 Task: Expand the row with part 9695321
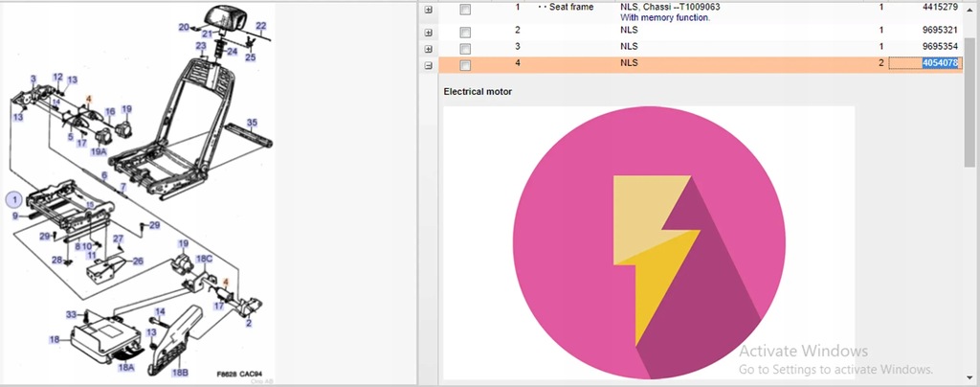(428, 32)
